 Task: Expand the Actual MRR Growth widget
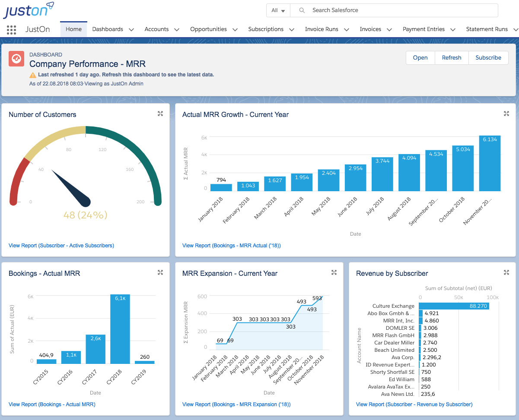pos(506,114)
